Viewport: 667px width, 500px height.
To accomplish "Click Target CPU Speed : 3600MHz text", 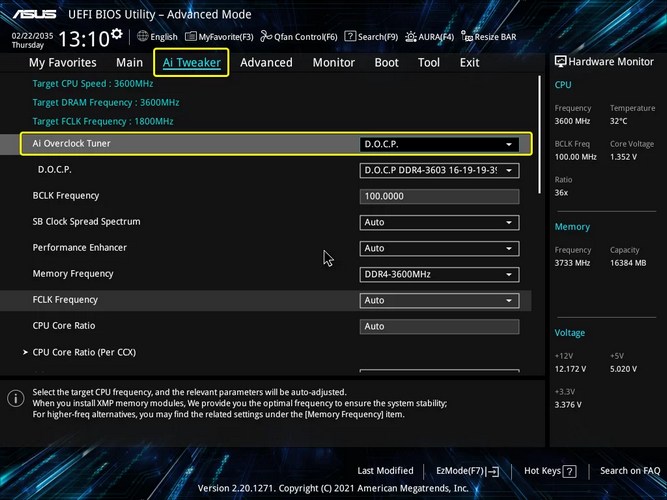I will coord(93,83).
